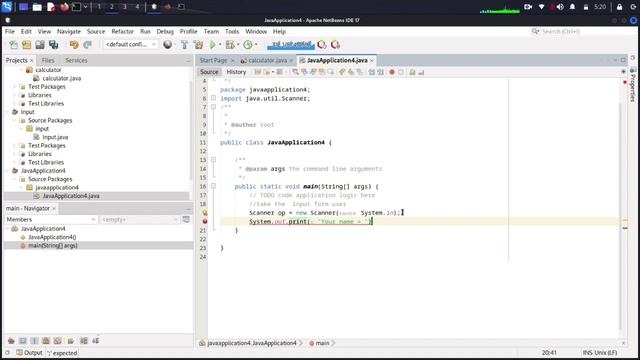Open the Refactor menu
The width and height of the screenshot is (640, 360).
pyautogui.click(x=122, y=31)
